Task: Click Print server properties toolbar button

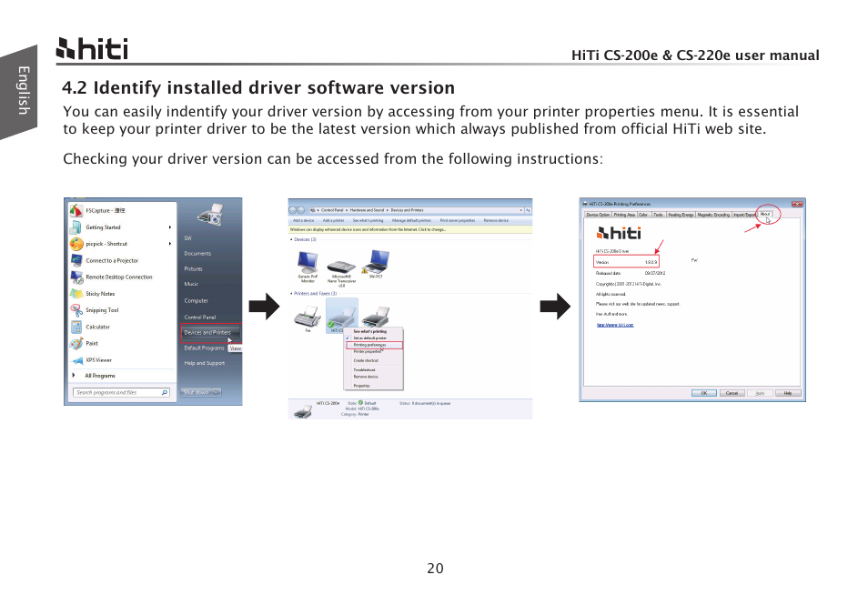Action: click(x=458, y=221)
